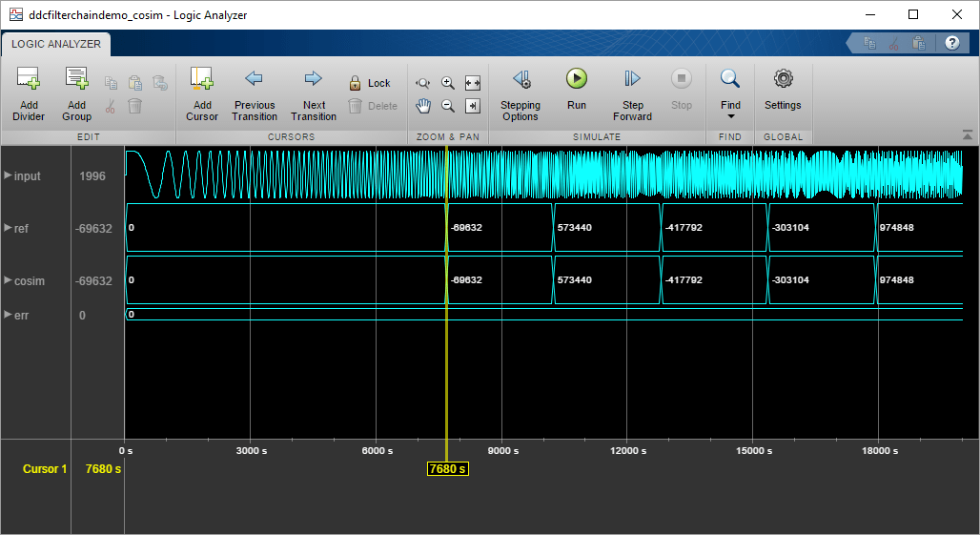This screenshot has width=980, height=535.
Task: Click the 7680 s cursor time marker
Action: 447,469
